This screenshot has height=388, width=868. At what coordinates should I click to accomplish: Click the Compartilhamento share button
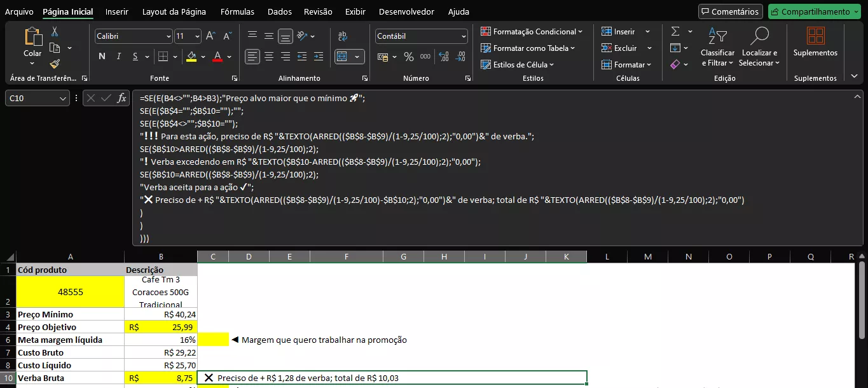click(813, 11)
